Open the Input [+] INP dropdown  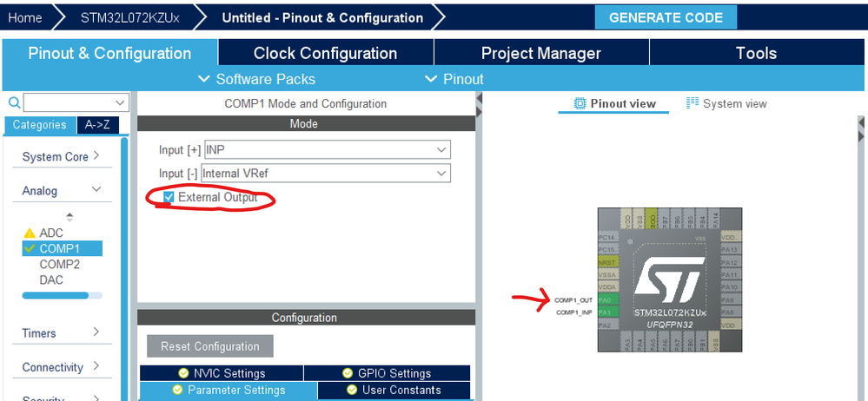(328, 150)
